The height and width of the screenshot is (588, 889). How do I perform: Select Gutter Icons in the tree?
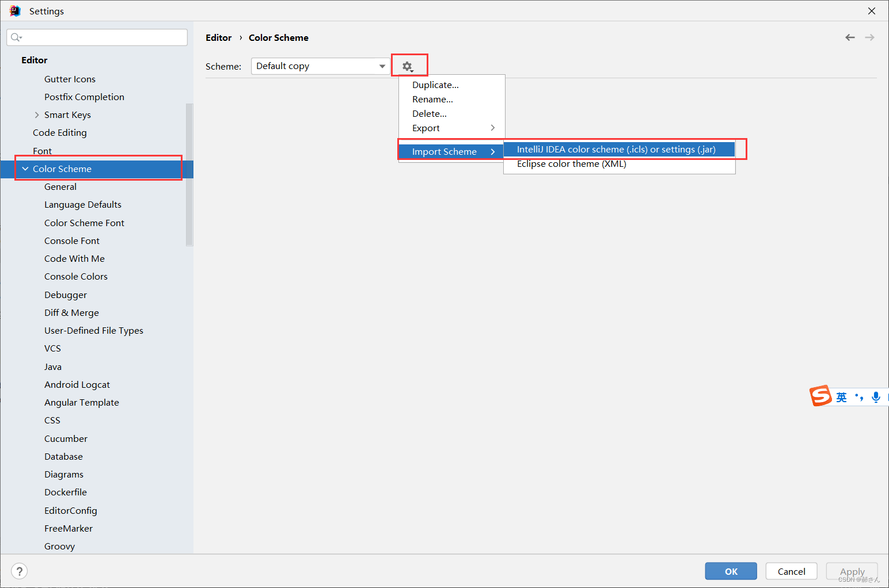(x=70, y=79)
